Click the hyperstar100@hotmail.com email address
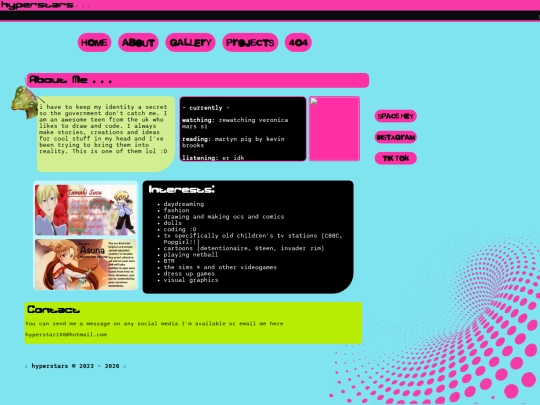Image resolution: width=540 pixels, height=405 pixels. [66, 334]
